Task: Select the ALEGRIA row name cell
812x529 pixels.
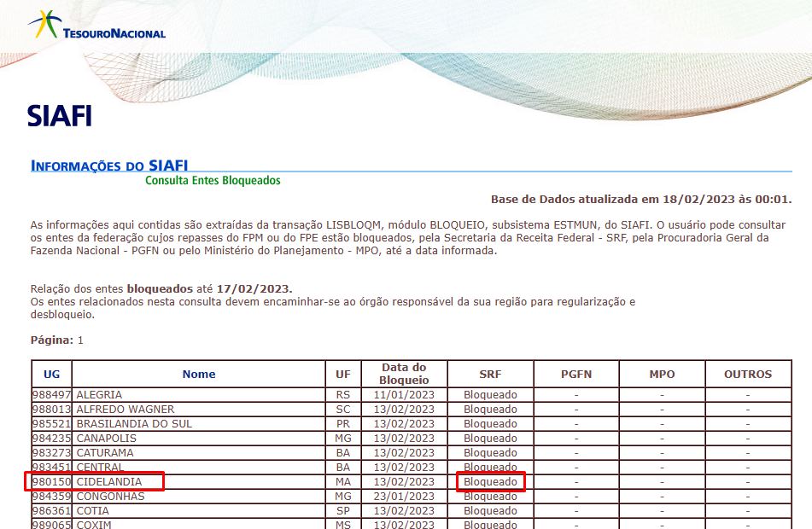Action: point(99,395)
